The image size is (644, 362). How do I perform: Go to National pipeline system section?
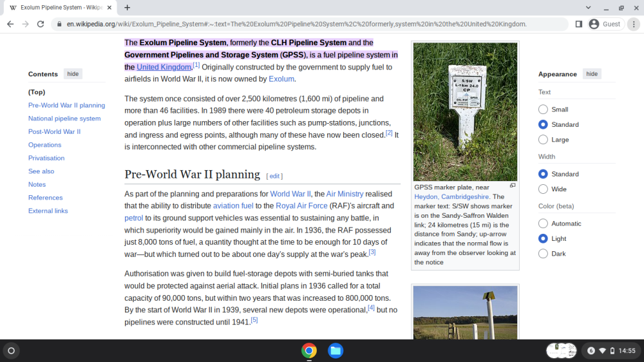[64, 119]
